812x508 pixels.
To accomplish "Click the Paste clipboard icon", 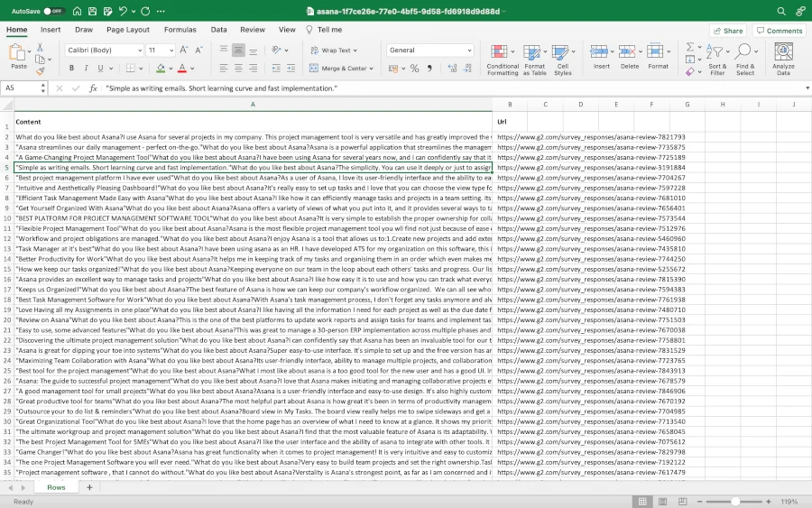I will tap(17, 52).
